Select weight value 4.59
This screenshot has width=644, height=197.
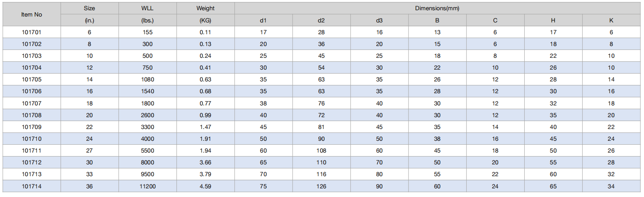point(206,186)
